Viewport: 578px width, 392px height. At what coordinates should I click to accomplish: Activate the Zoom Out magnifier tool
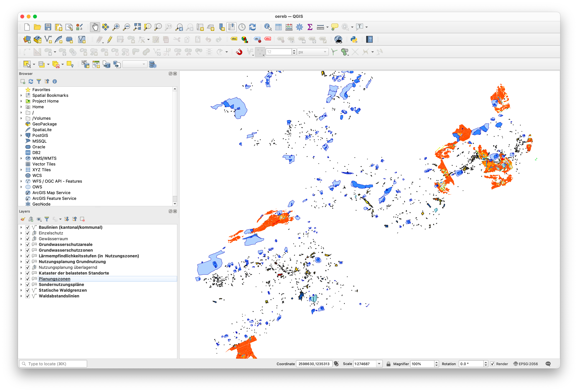click(126, 27)
